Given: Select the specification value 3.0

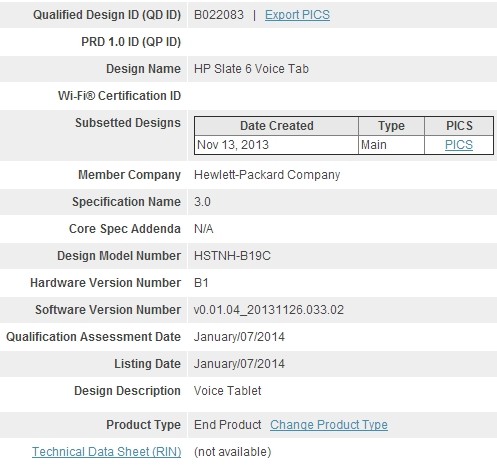Looking at the screenshot, I should pyautogui.click(x=202, y=202).
